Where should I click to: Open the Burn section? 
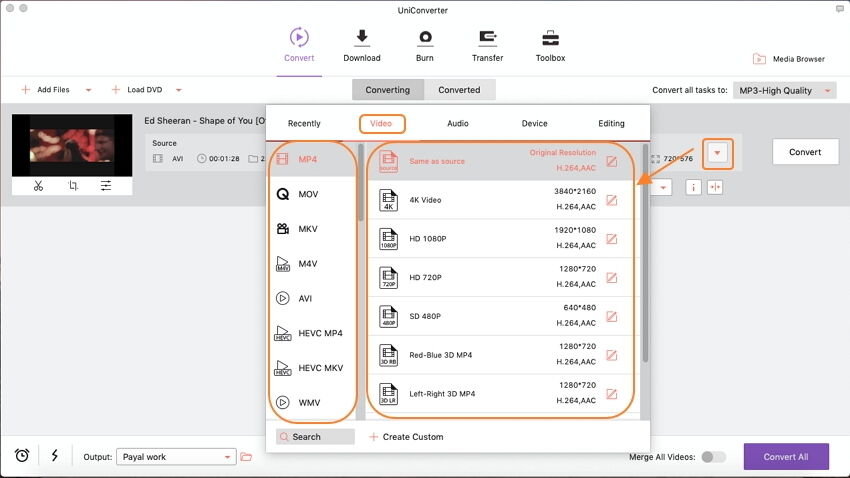click(x=424, y=45)
